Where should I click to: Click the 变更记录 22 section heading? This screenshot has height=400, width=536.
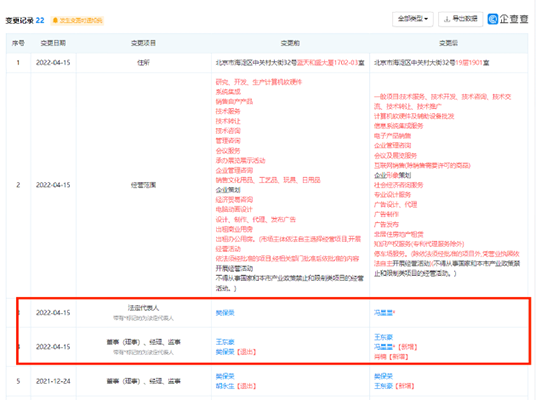[x=25, y=21]
